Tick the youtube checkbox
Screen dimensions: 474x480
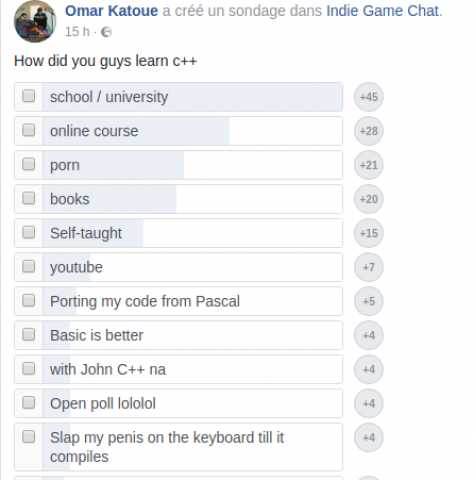[29, 266]
